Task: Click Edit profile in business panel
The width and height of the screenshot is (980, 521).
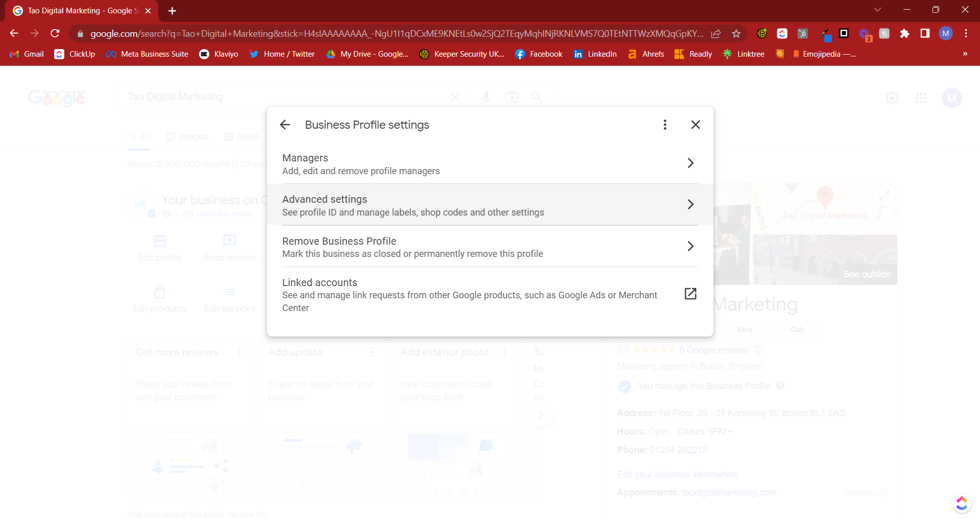Action: [x=160, y=248]
